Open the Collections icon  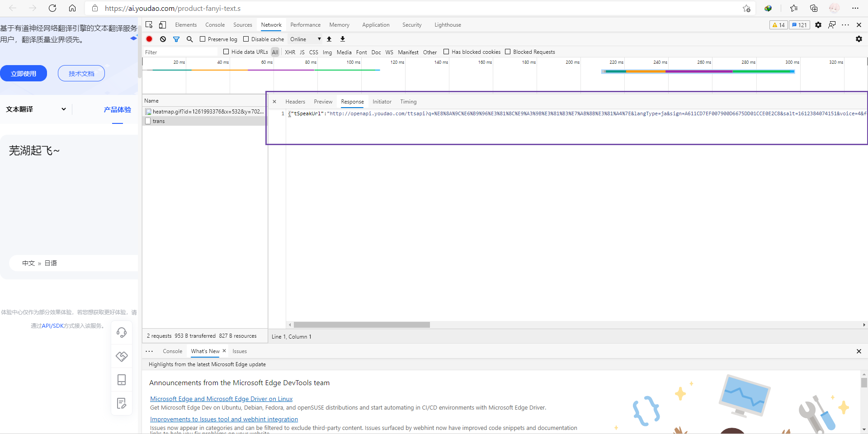[814, 8]
